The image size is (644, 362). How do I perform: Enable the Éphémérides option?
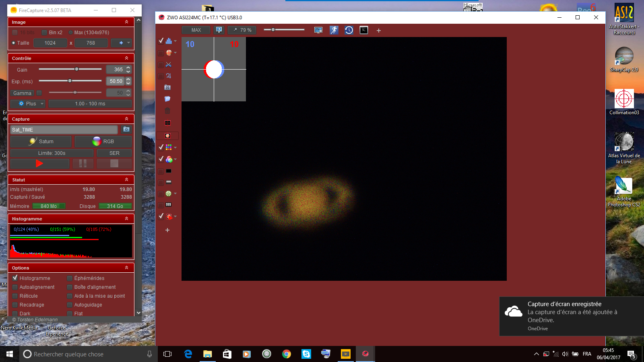[70, 278]
